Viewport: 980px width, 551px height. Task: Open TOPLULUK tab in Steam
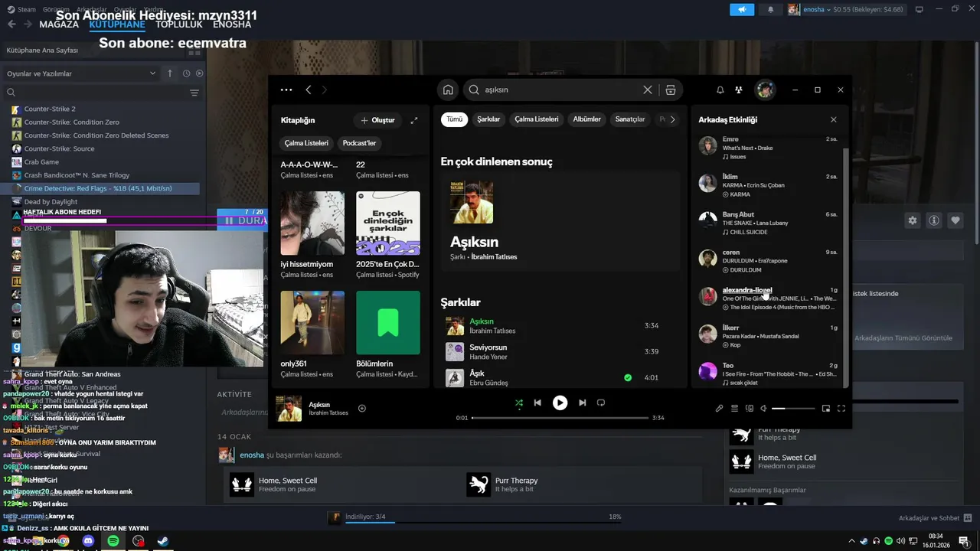pyautogui.click(x=179, y=24)
